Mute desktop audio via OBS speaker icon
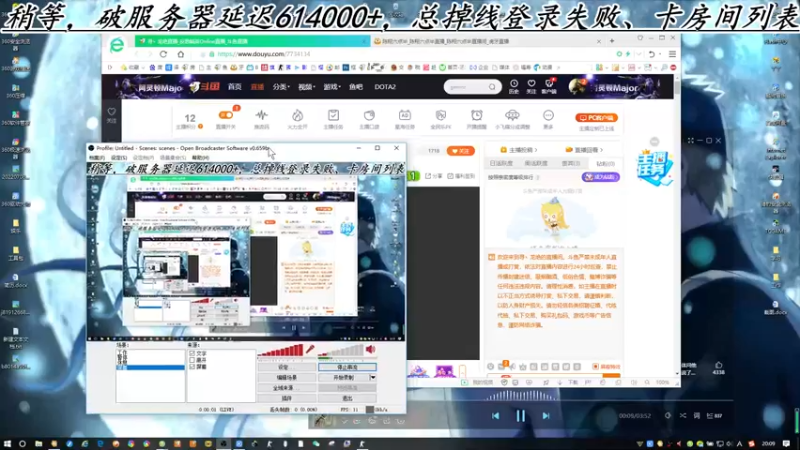 (370, 349)
